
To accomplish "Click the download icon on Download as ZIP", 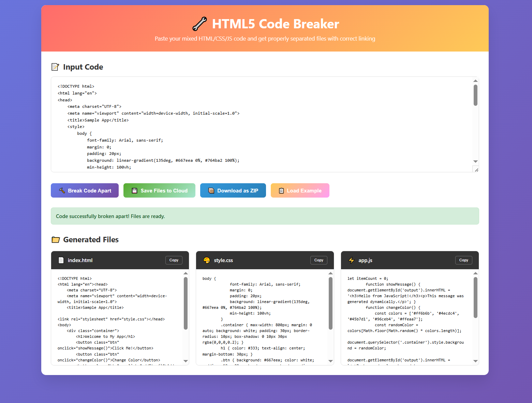I will [x=210, y=190].
